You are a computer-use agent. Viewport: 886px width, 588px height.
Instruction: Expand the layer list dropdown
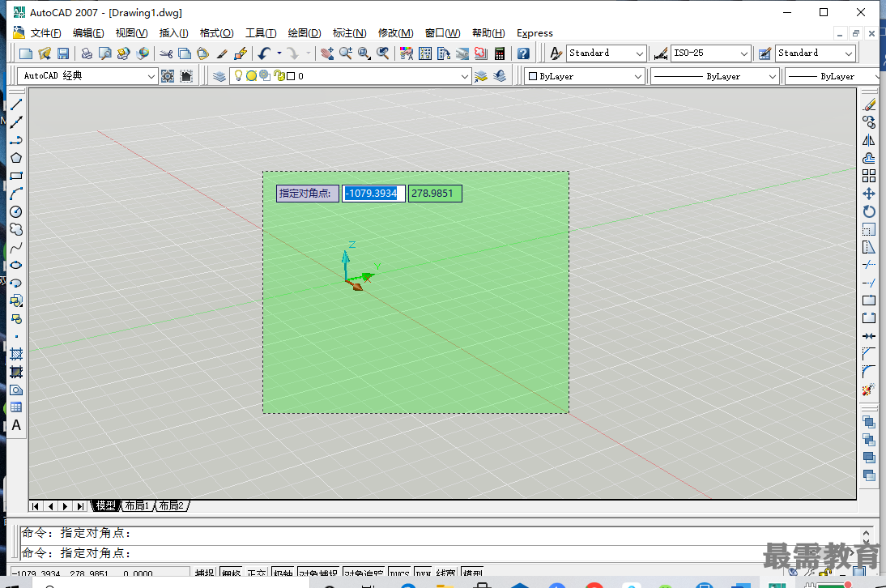pyautogui.click(x=465, y=76)
